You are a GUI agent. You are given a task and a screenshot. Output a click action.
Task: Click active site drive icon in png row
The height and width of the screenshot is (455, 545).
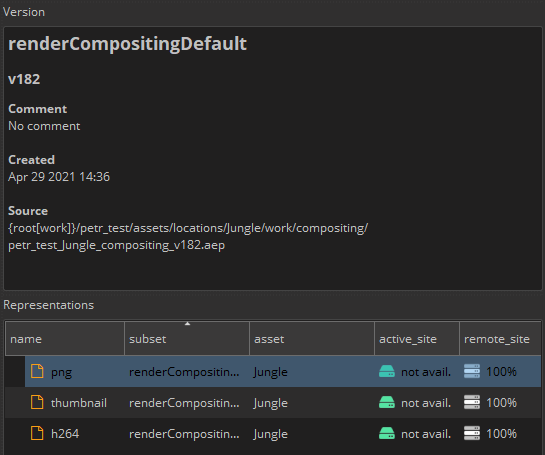(x=387, y=371)
